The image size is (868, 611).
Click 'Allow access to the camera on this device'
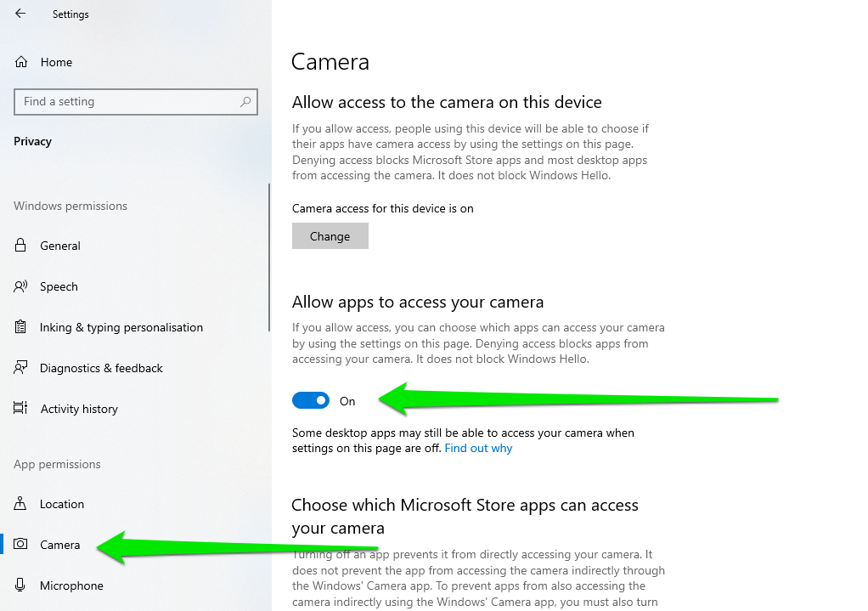447,102
